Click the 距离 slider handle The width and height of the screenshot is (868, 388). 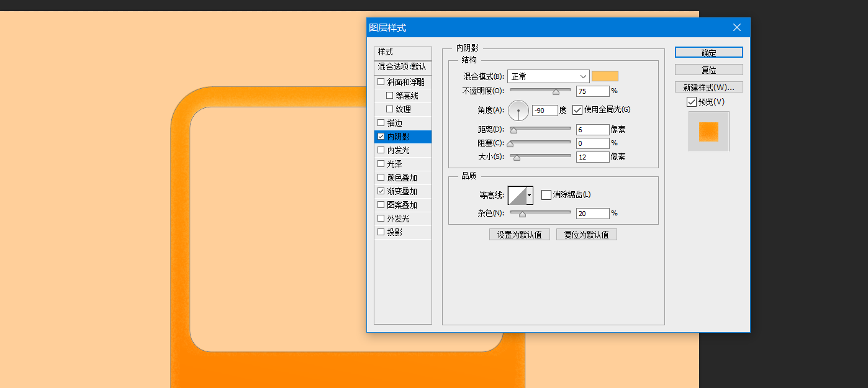click(513, 130)
